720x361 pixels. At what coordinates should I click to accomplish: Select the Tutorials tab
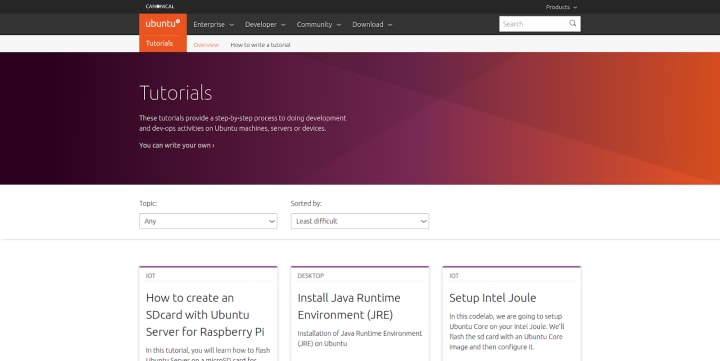[159, 43]
